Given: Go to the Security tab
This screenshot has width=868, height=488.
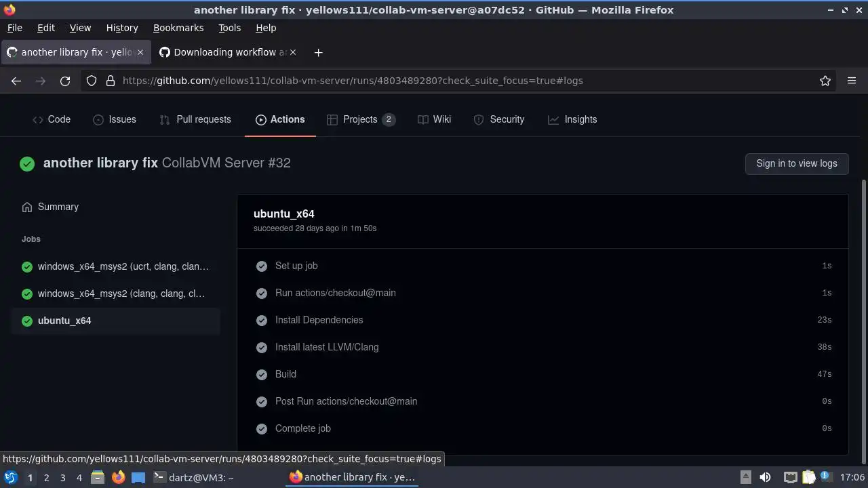Looking at the screenshot, I should click(x=499, y=119).
